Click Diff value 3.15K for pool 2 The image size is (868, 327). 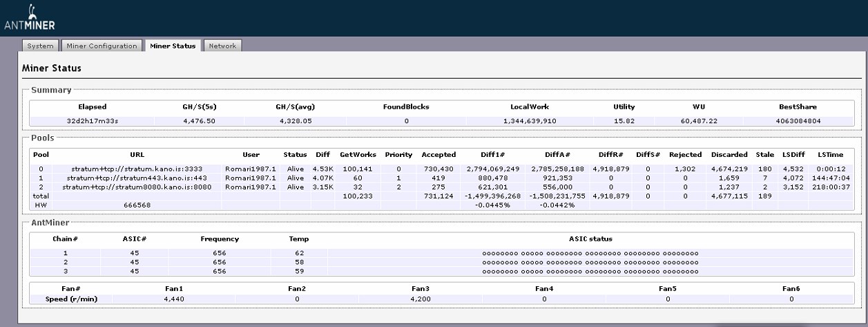tap(322, 187)
